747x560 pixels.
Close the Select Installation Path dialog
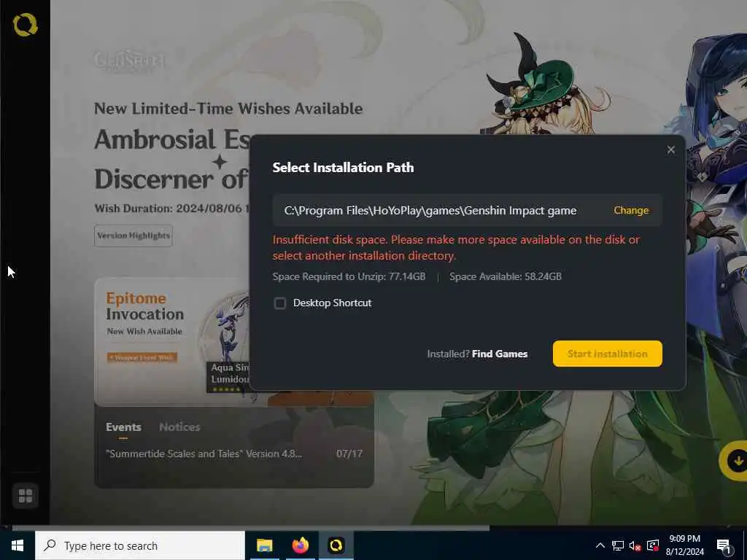click(671, 149)
